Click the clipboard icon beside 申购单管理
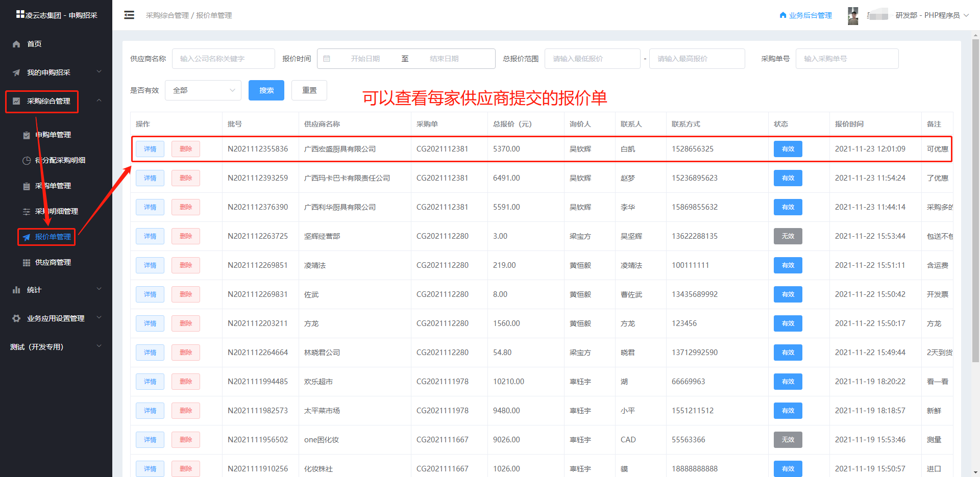The image size is (980, 477). (x=27, y=135)
